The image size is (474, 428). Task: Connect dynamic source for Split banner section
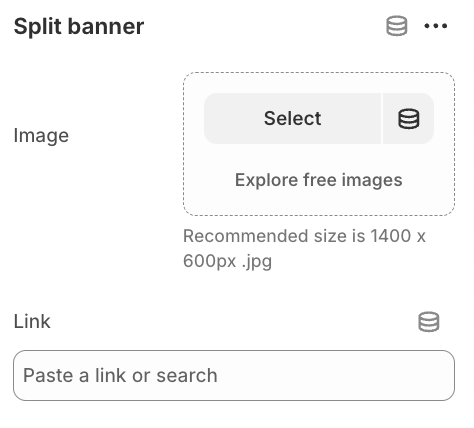[396, 26]
